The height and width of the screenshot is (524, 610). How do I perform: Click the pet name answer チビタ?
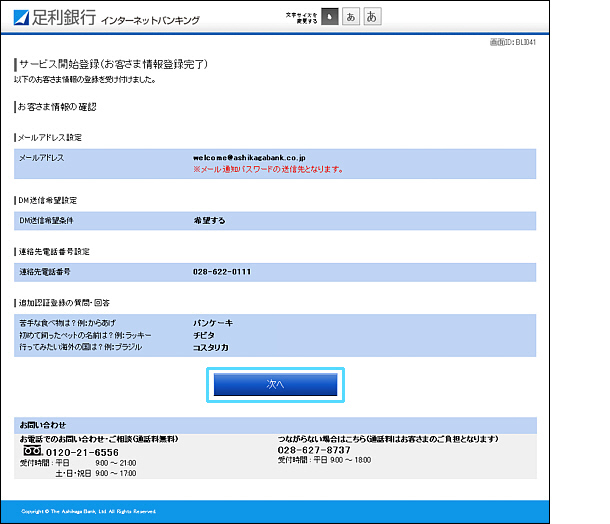(x=206, y=335)
